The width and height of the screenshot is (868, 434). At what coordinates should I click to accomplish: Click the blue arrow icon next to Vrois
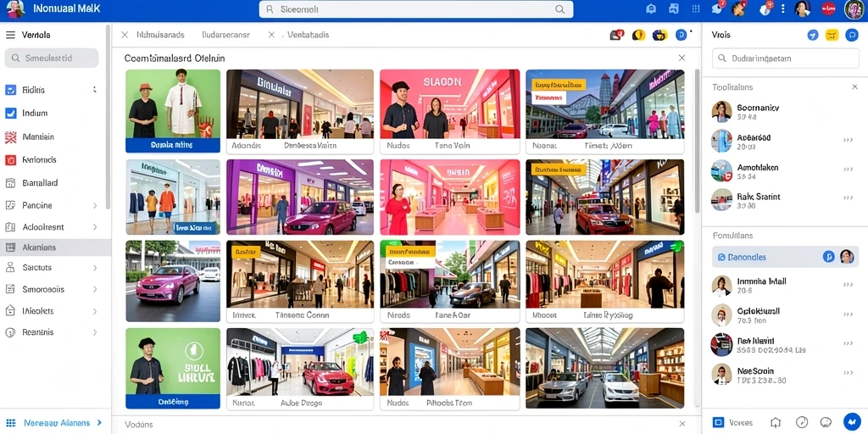[x=813, y=35]
